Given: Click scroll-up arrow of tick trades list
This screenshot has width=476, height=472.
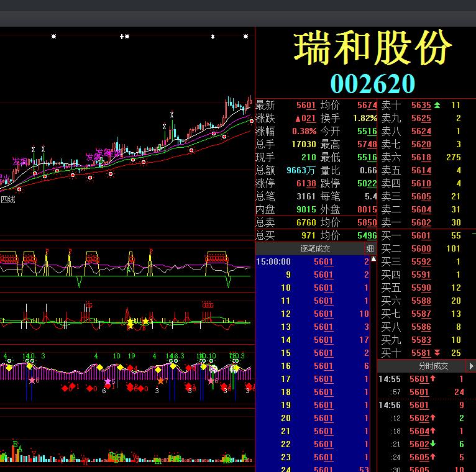Looking at the screenshot, I should (373, 259).
